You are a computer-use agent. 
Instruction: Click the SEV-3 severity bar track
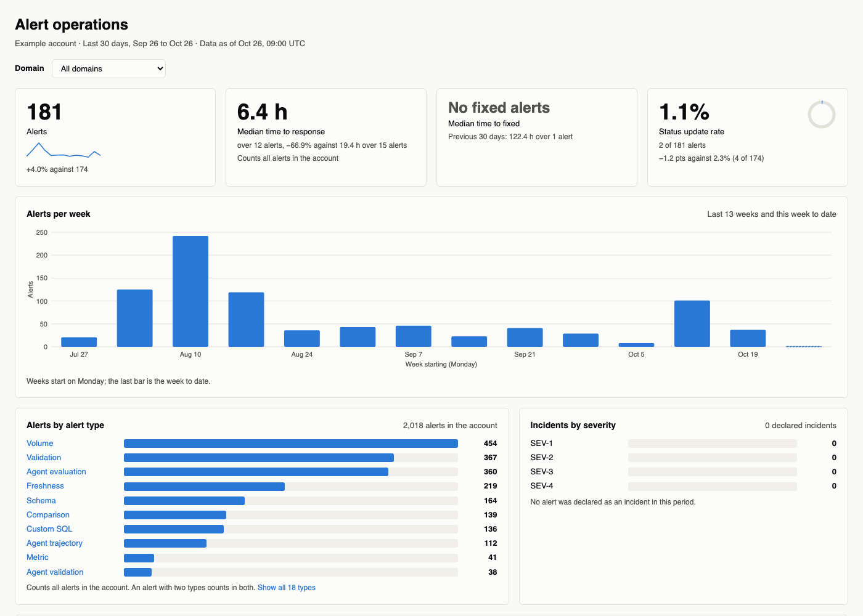pyautogui.click(x=712, y=472)
